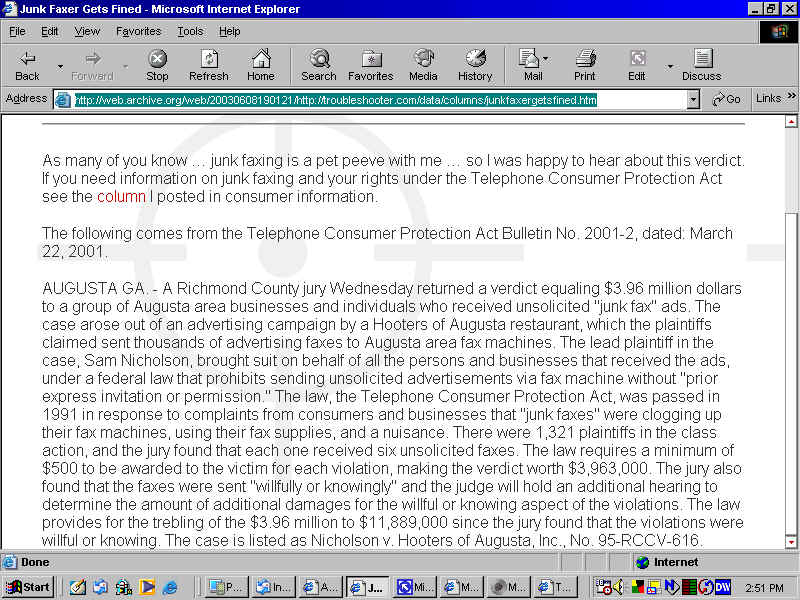Viewport: 800px width, 600px height.
Task: Open the Tools menu
Action: [x=190, y=32]
